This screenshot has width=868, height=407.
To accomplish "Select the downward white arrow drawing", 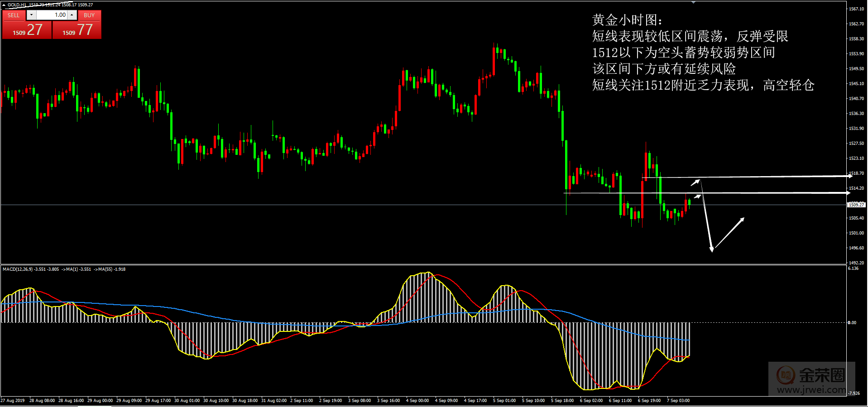I will (x=706, y=217).
